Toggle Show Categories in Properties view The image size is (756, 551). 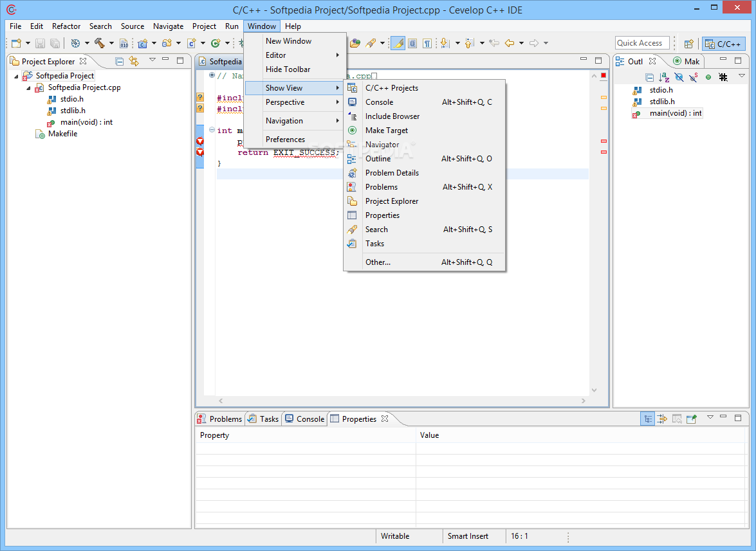click(x=647, y=419)
